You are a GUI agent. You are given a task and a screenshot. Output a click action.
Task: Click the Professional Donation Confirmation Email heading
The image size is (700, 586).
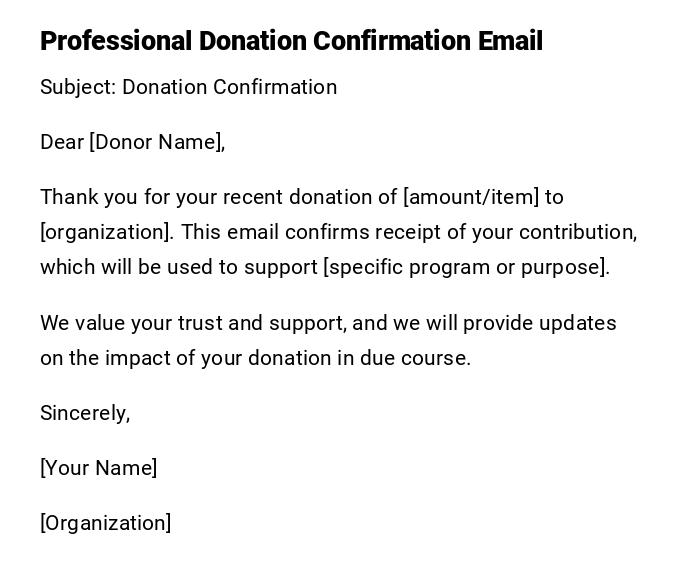click(x=291, y=41)
